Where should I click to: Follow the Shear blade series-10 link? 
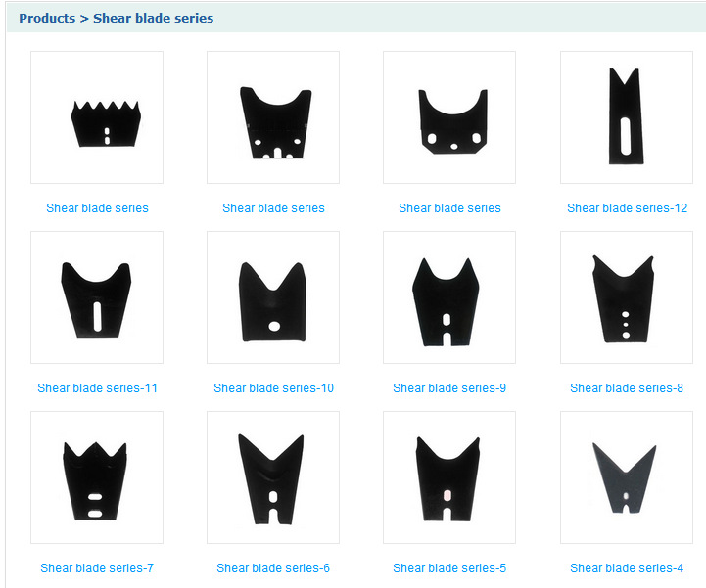[273, 387]
